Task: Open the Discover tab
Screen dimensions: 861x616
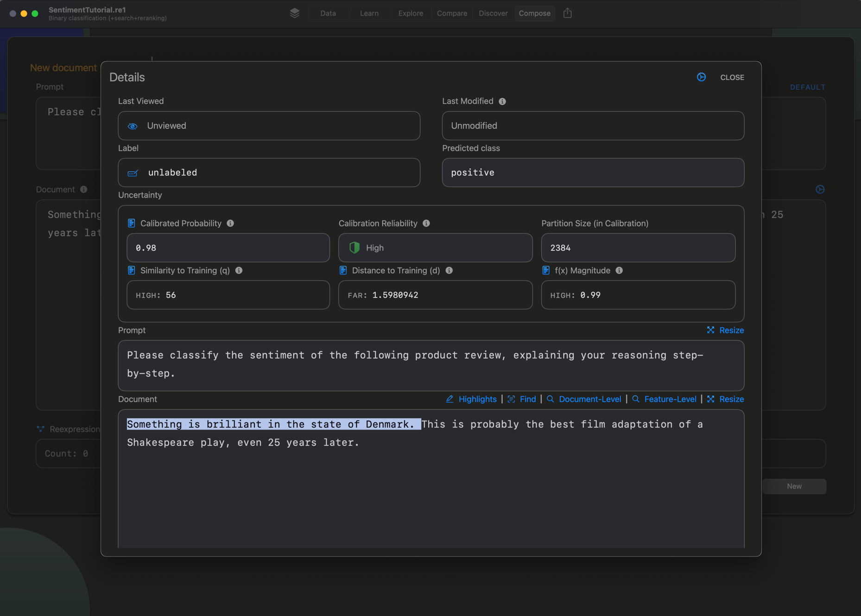Action: tap(493, 13)
